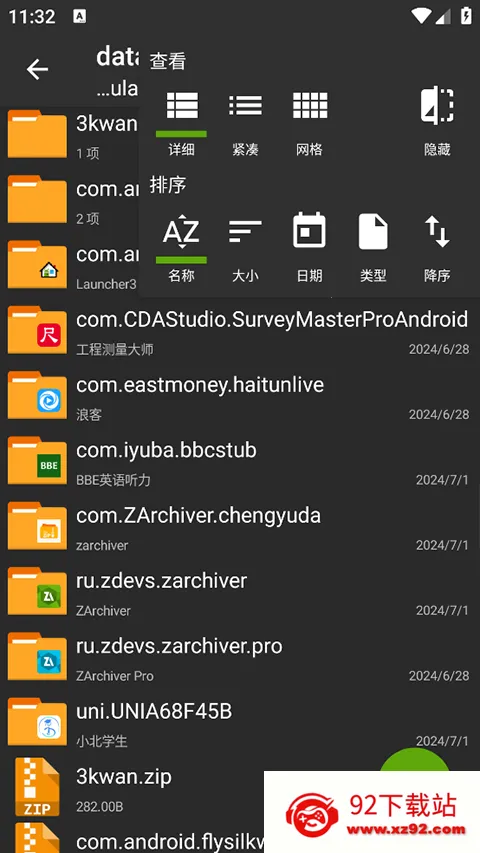This screenshot has height=853, width=480.
Task: Sort files by 名称 name
Action: (x=182, y=248)
